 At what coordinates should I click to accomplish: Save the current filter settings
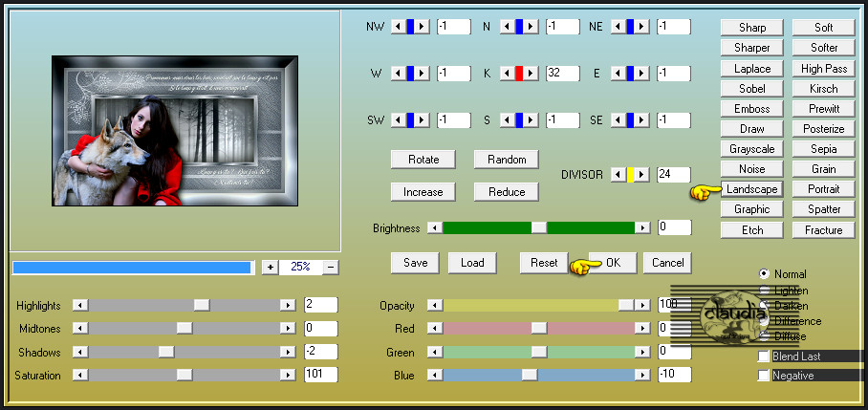[415, 263]
